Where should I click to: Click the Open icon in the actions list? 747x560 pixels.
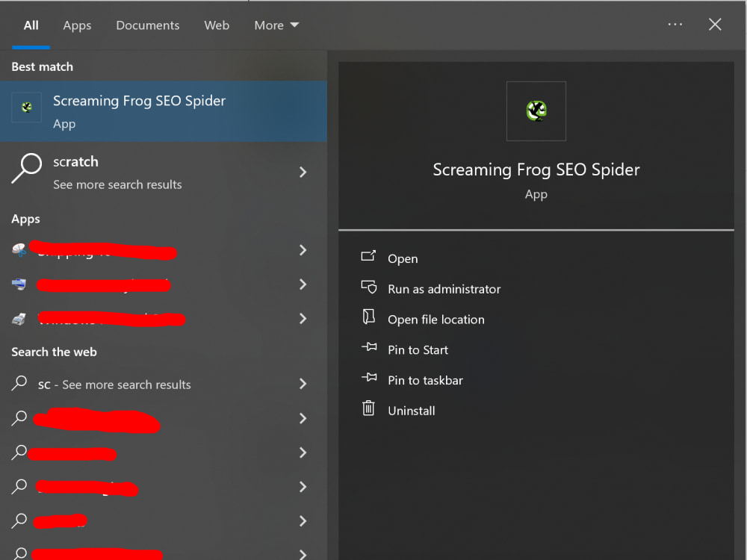tap(368, 256)
